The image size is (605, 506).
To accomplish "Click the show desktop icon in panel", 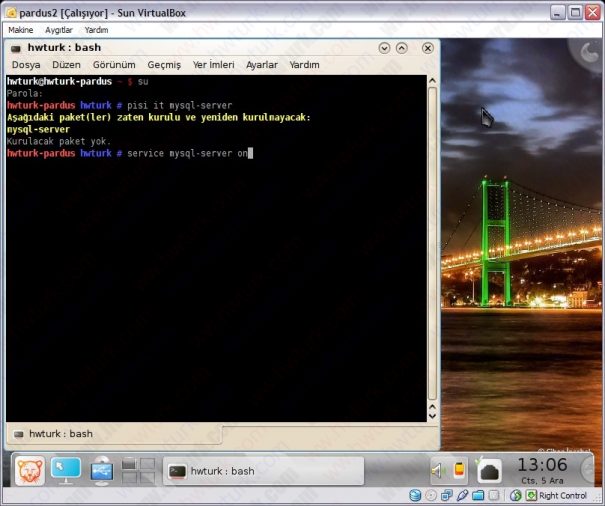I will pyautogui.click(x=66, y=470).
